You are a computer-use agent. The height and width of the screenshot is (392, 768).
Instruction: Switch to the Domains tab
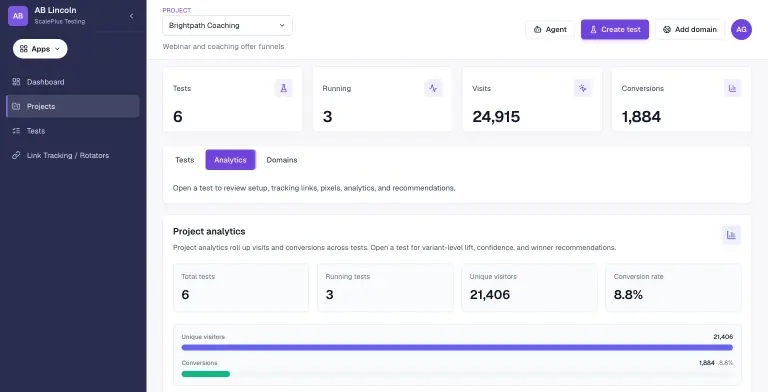pos(282,160)
